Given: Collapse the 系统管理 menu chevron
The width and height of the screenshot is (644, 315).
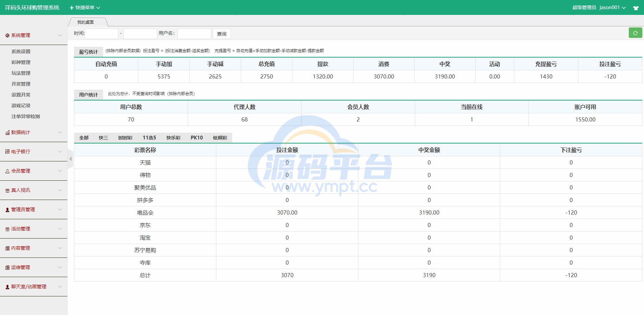Looking at the screenshot, I should (x=60, y=35).
